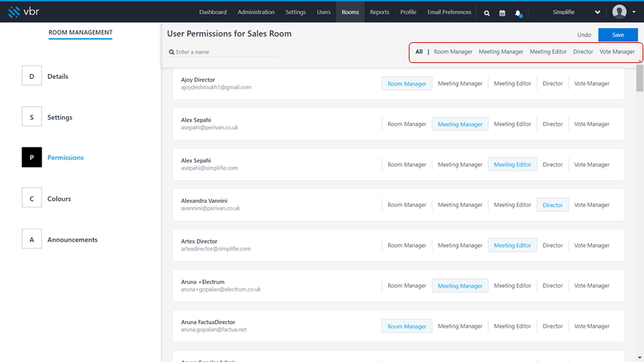Filter list by Director role
The width and height of the screenshot is (644, 362).
coord(583,52)
